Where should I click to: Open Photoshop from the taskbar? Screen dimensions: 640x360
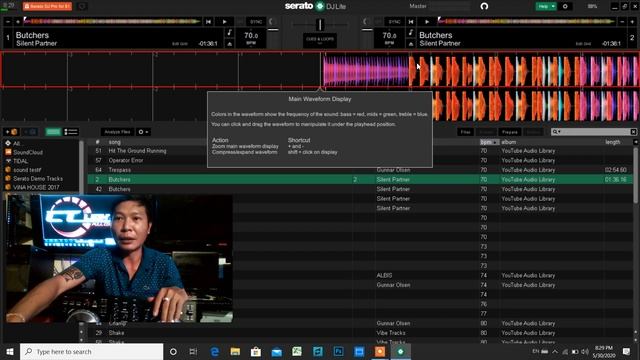point(338,351)
